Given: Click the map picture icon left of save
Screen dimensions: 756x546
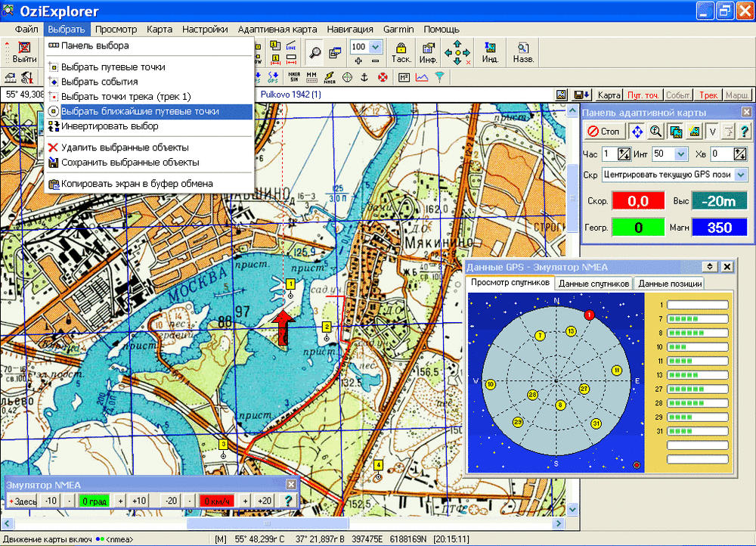Looking at the screenshot, I should click(561, 95).
